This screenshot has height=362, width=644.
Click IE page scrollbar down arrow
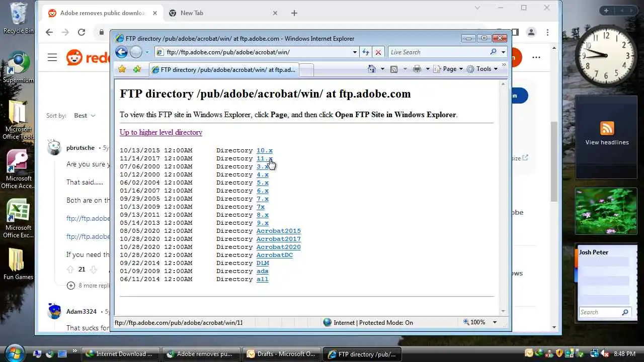point(503,311)
